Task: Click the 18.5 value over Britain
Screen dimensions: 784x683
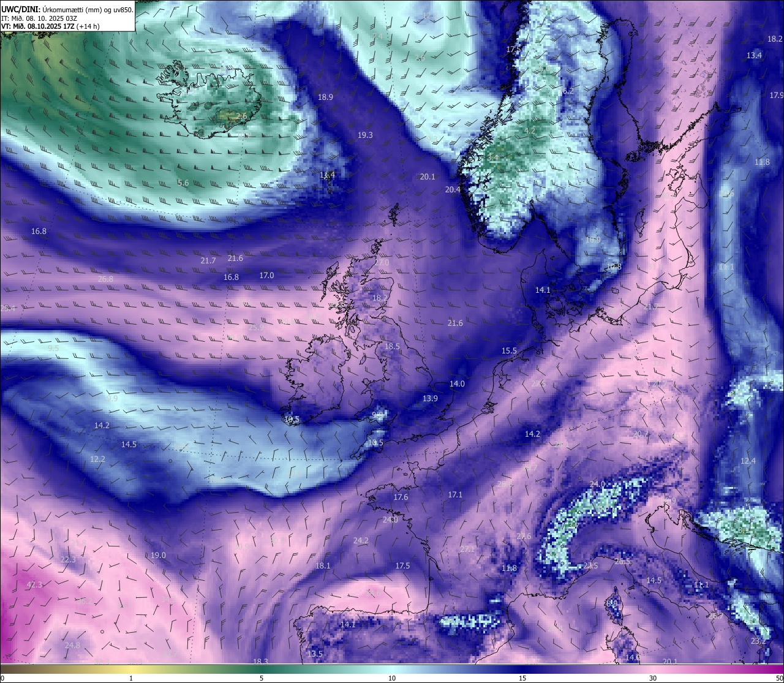Action: pos(392,346)
